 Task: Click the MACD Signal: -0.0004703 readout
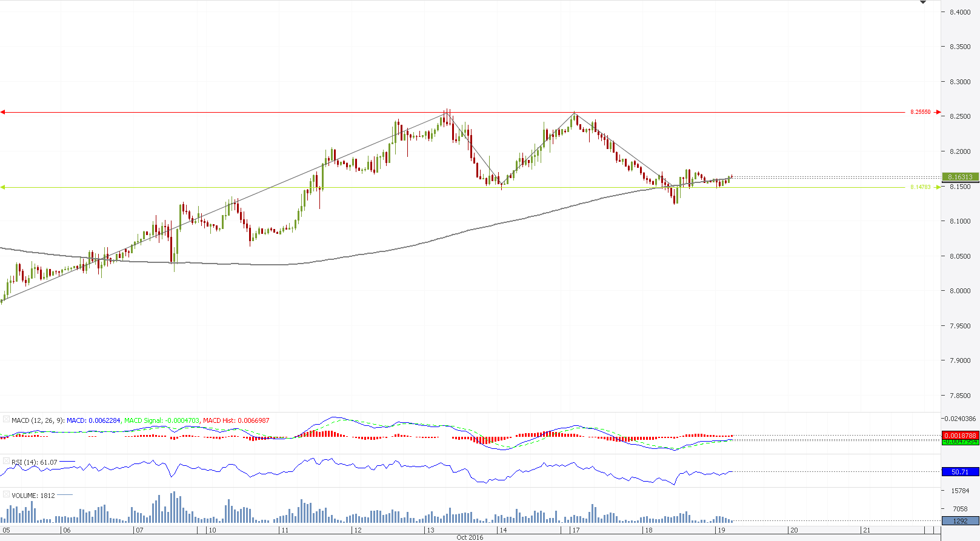pyautogui.click(x=161, y=420)
